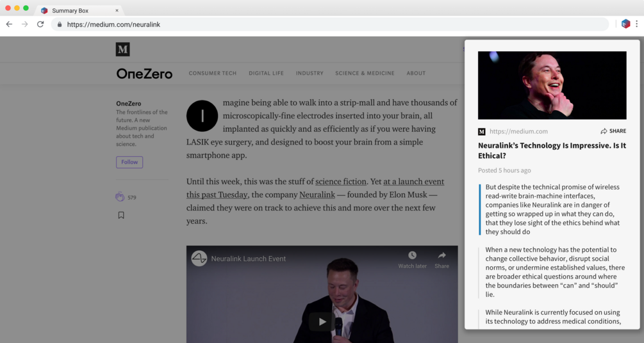
Task: Open the Neuralink company link in the article
Action: [x=317, y=195]
